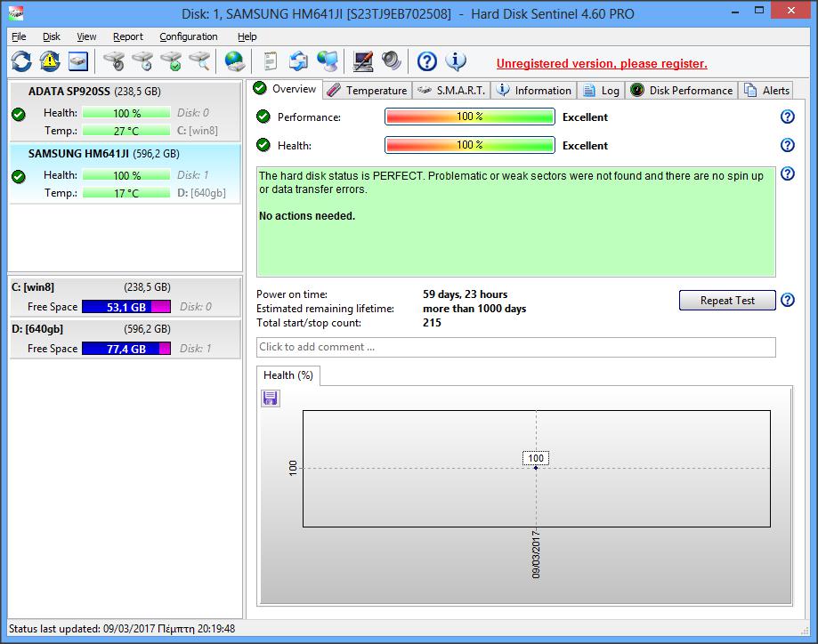
Task: Click the Health 100% gradient bar in Overview
Action: pyautogui.click(x=469, y=145)
